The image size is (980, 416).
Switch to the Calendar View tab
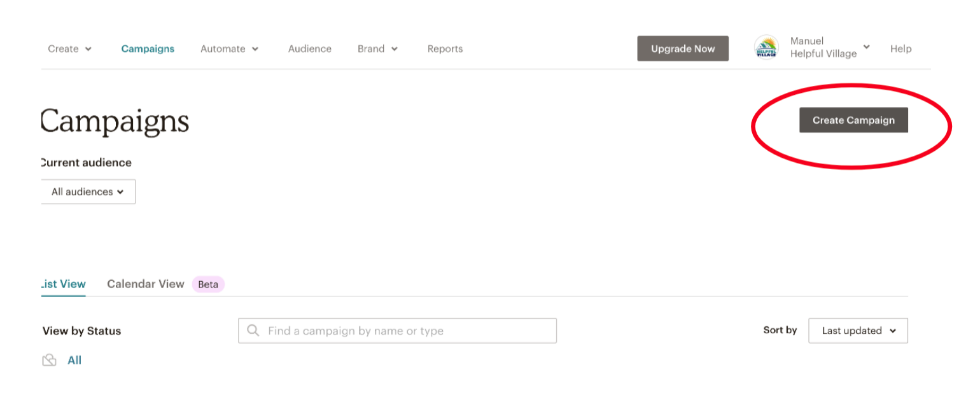pos(145,284)
